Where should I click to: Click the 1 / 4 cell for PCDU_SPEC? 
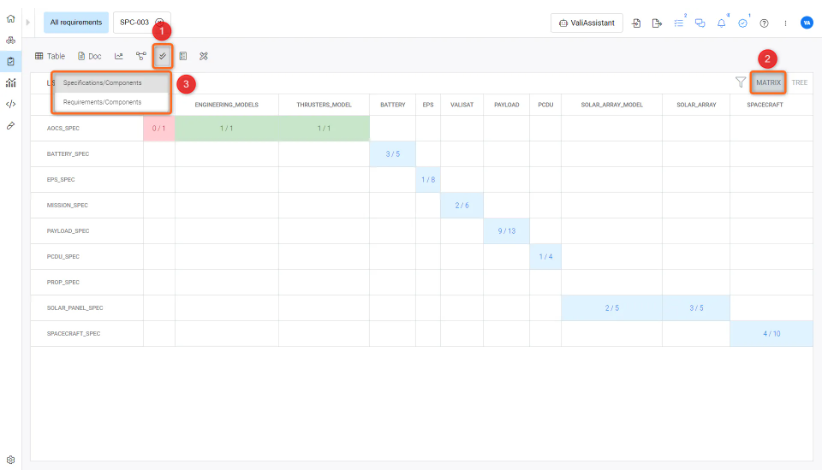point(545,257)
